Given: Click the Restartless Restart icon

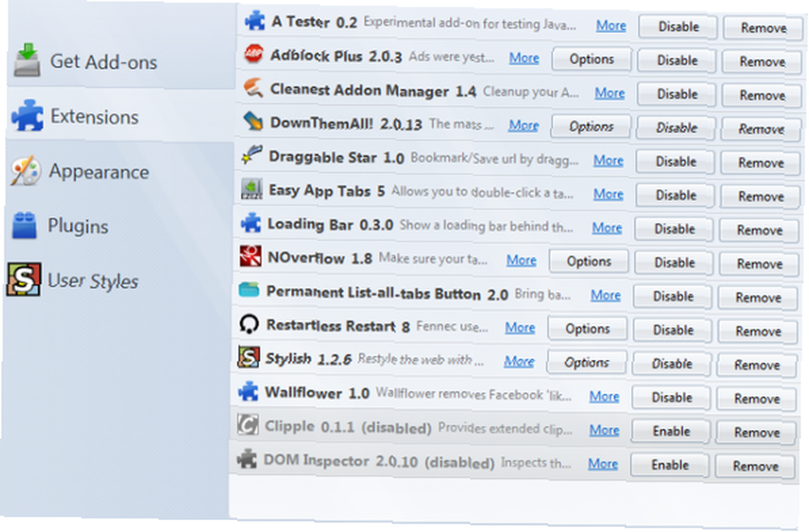Looking at the screenshot, I should (249, 323).
